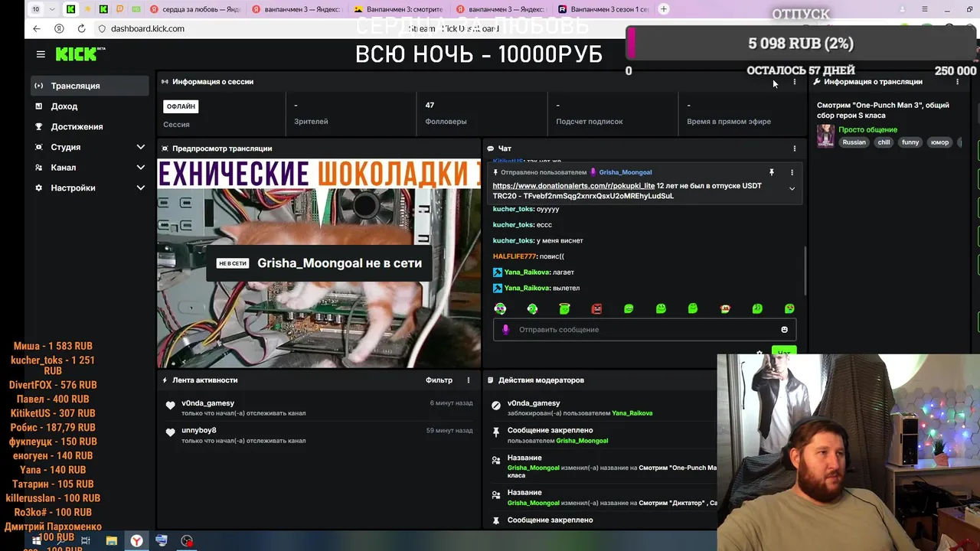
Task: Click the Yandex home button in the address bar
Action: 59,28
